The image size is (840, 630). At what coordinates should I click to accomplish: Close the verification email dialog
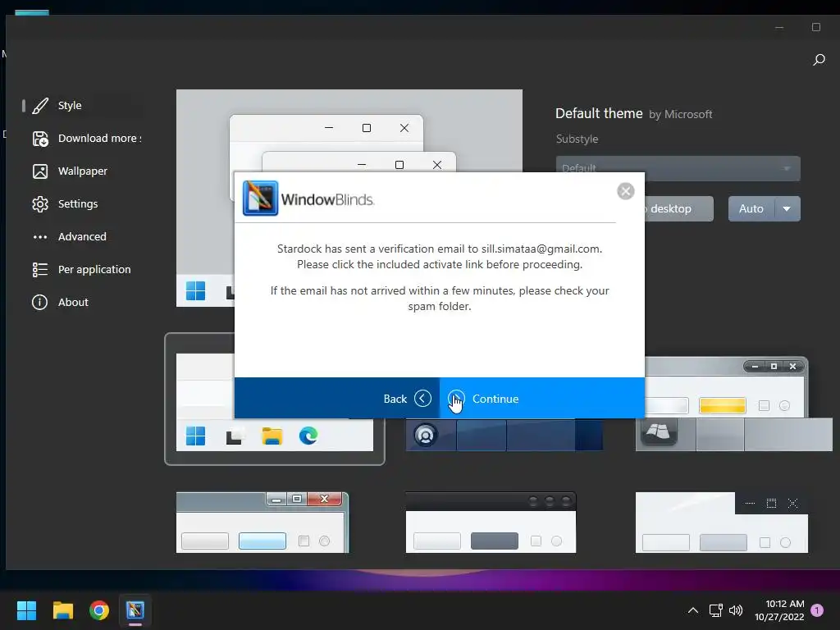pos(626,191)
